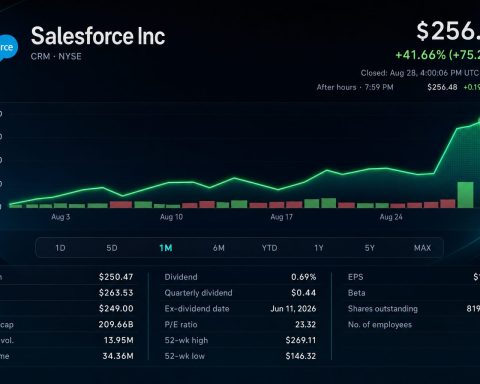Image resolution: width=480 pixels, height=384 pixels.
Task: Click the EPS label
Action: tap(356, 277)
